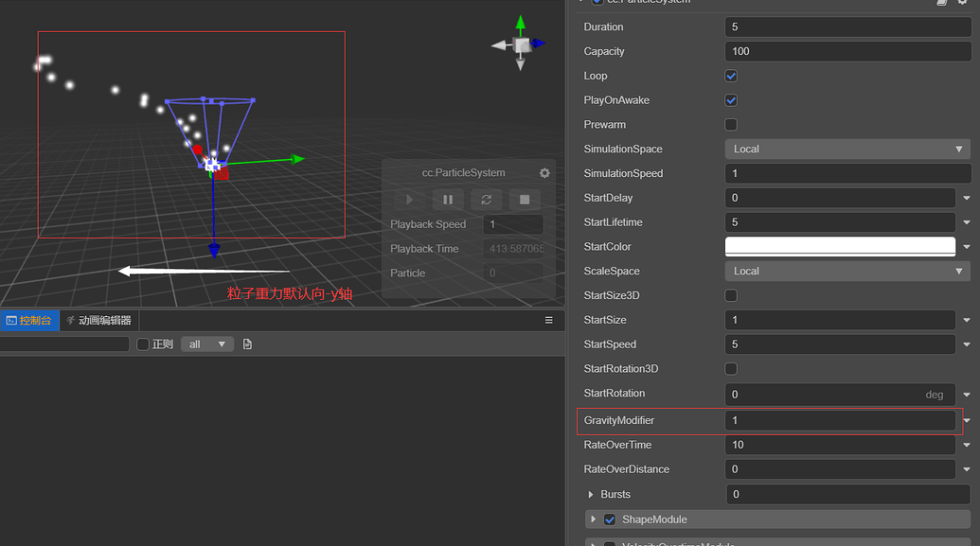
Task: Open the component help document icon
Action: coord(942,2)
